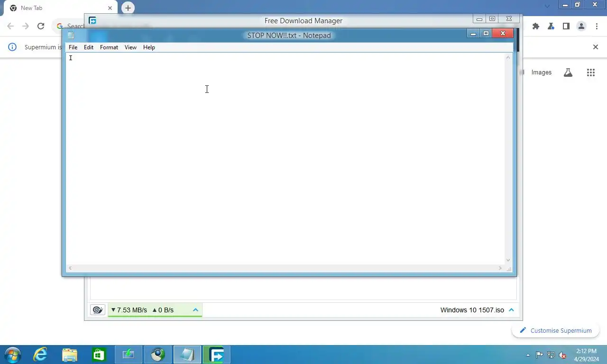The width and height of the screenshot is (607, 364).
Task: Open the network tray icon
Action: (551, 355)
